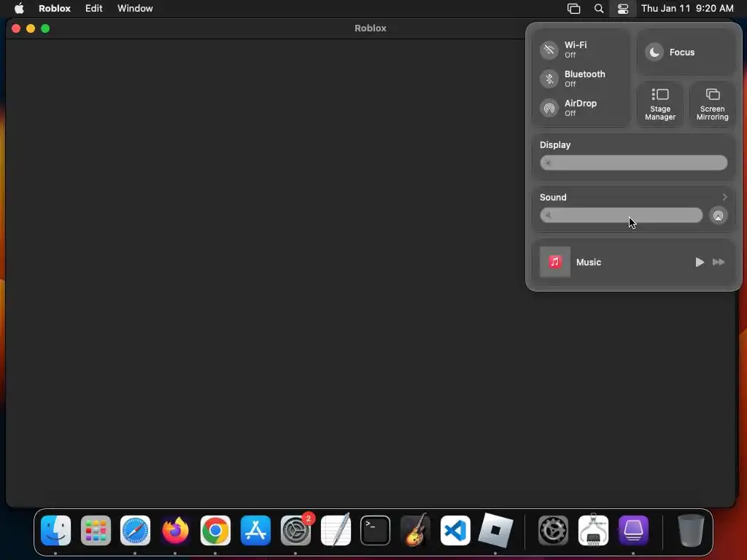Expand Sound options chevron
Screen dimensions: 747x560
point(724,197)
